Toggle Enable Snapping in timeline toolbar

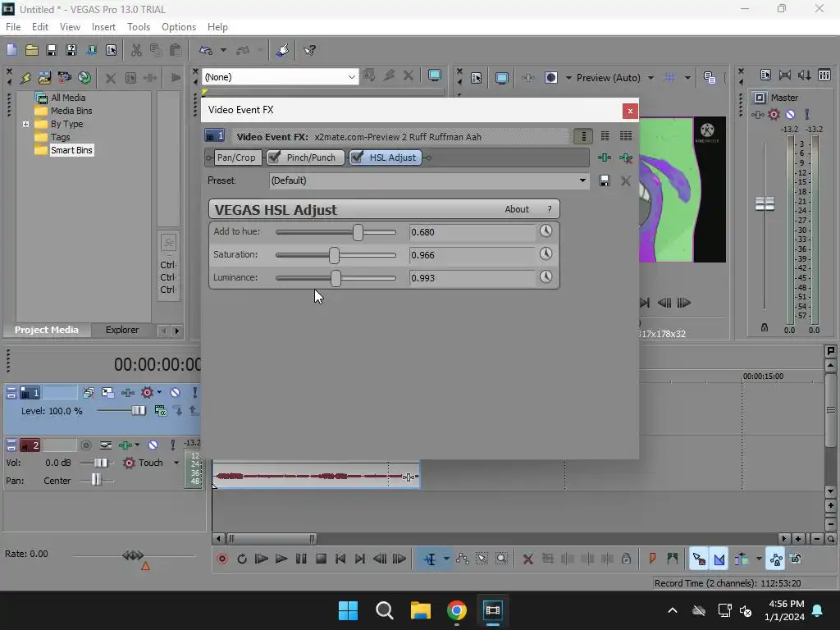coord(699,559)
